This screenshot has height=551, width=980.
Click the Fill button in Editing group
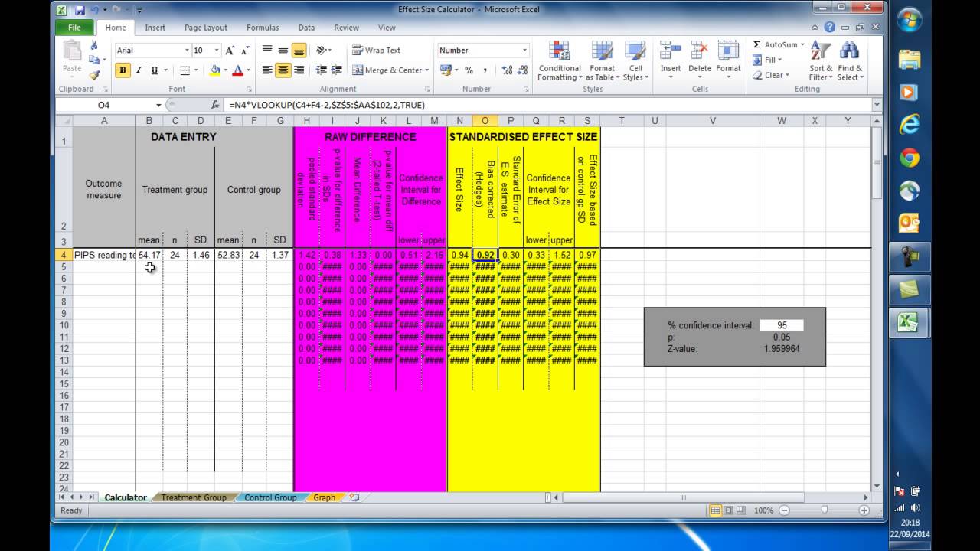(x=767, y=60)
